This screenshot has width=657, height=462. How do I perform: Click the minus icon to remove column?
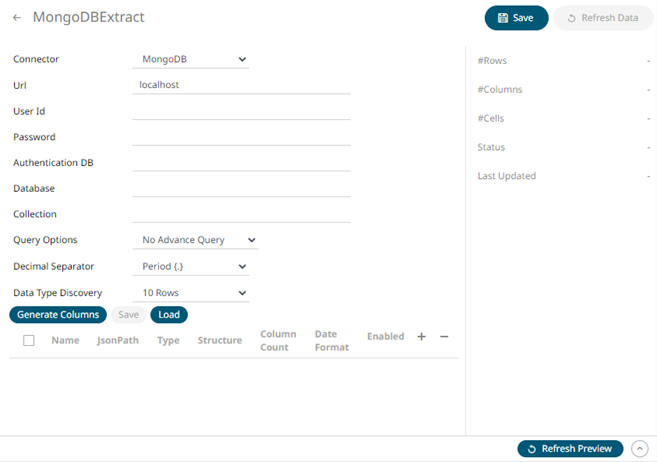pyautogui.click(x=444, y=337)
